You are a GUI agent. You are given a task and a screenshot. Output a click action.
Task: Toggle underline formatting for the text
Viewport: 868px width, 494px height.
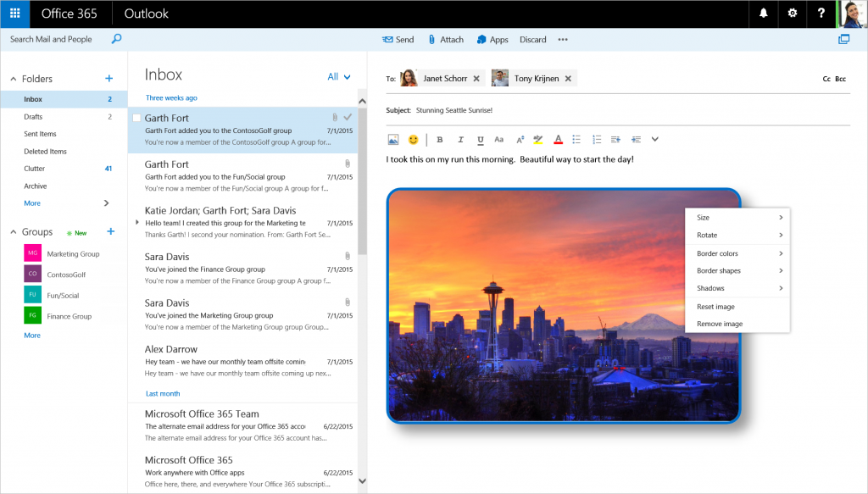480,139
